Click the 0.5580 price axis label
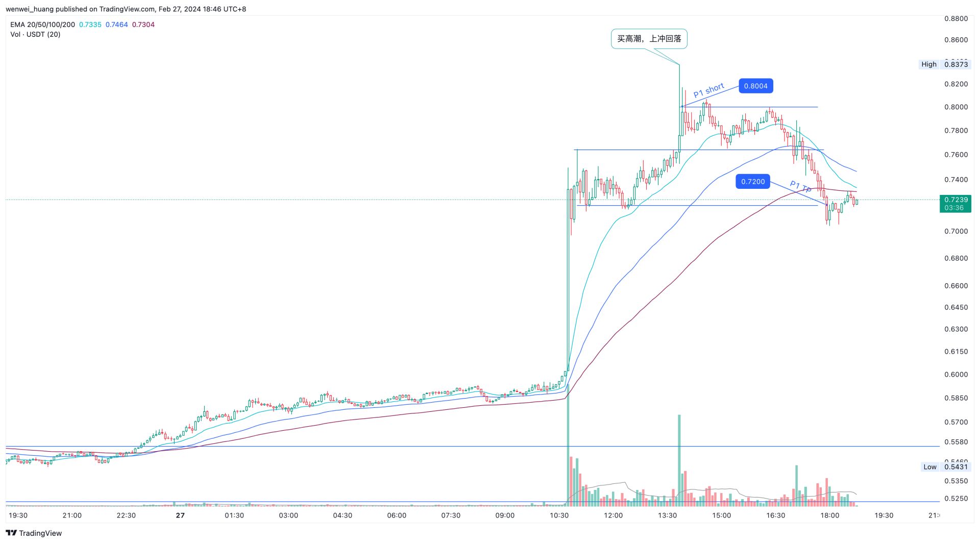Screen dimensions: 980x543 tap(956, 442)
